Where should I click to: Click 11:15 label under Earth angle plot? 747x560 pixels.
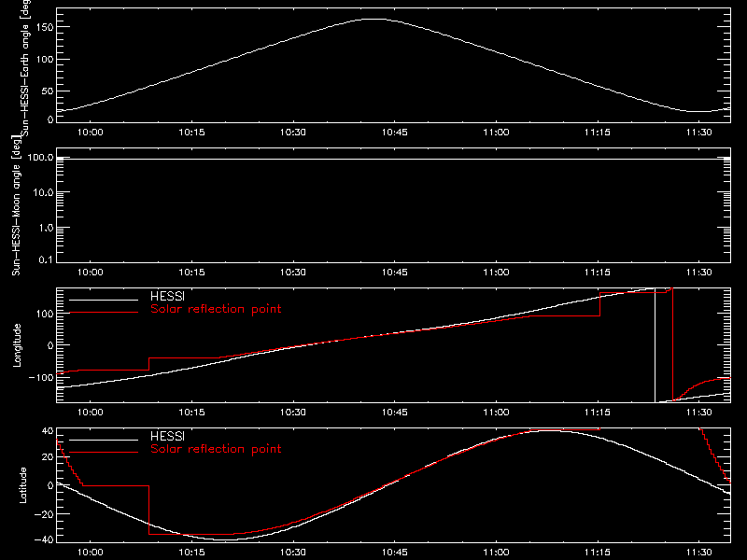coord(598,133)
